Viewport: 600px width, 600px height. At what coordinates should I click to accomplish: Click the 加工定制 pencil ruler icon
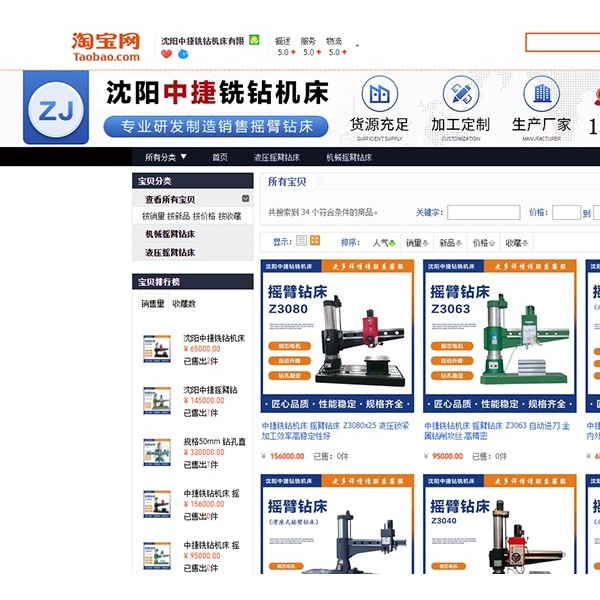coord(461,94)
